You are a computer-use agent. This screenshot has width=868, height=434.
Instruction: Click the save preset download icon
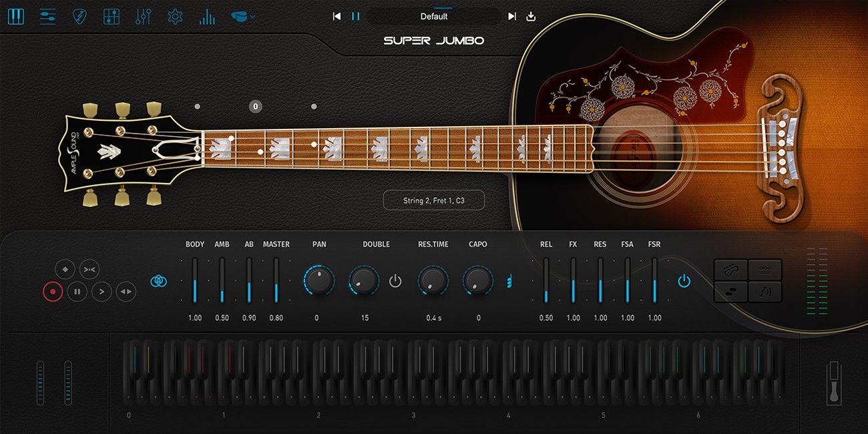pyautogui.click(x=531, y=16)
